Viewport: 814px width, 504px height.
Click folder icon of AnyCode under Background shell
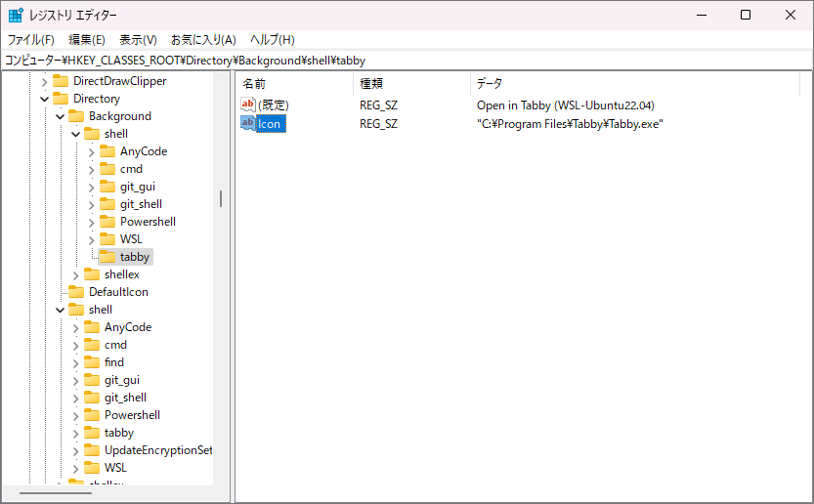[107, 151]
